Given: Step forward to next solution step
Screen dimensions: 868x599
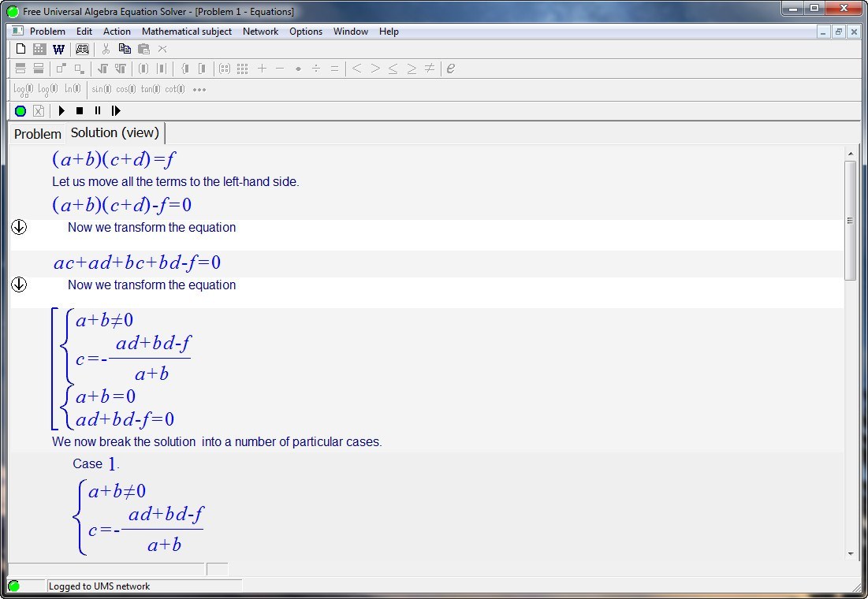Looking at the screenshot, I should pos(116,111).
